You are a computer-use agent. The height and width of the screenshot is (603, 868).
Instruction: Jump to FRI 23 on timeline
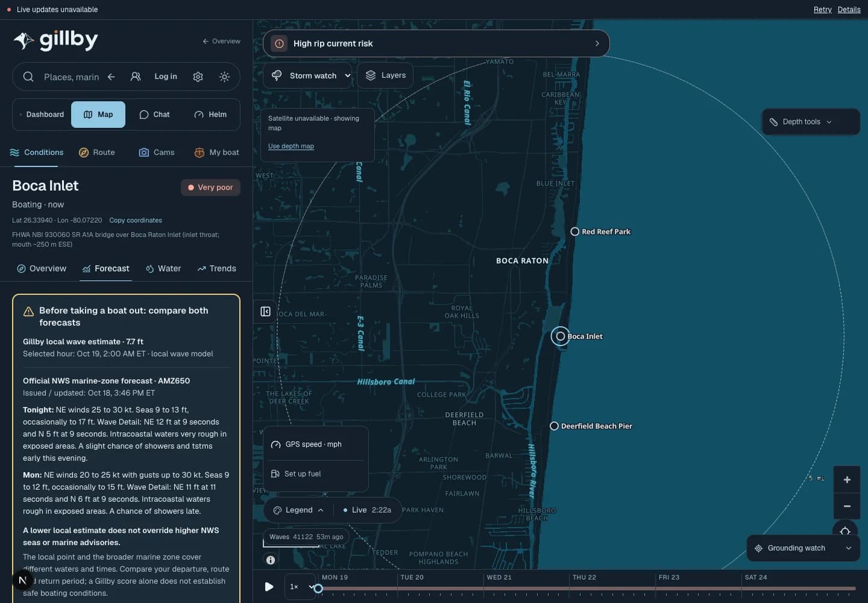coord(669,578)
